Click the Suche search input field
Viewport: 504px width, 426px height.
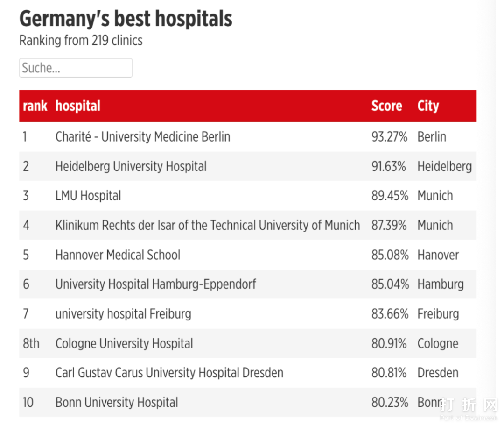pos(76,68)
